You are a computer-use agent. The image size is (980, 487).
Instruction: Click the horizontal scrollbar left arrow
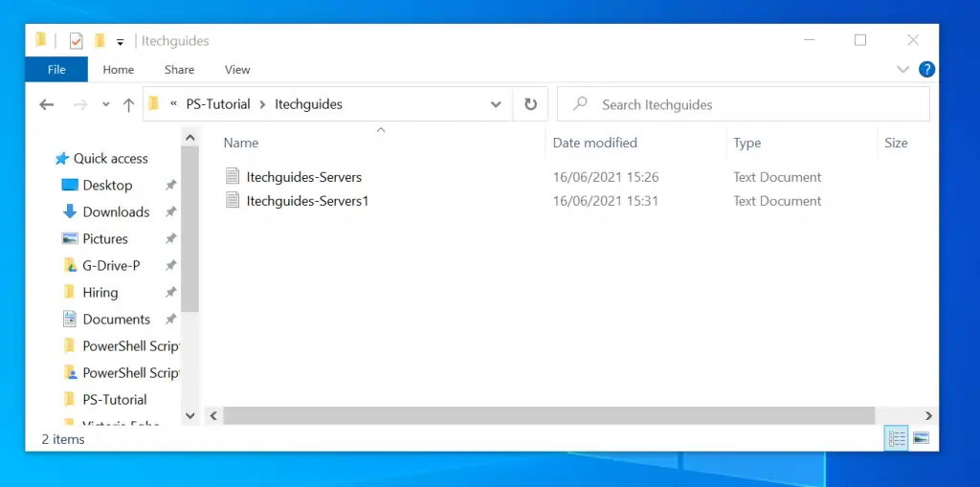pos(213,415)
